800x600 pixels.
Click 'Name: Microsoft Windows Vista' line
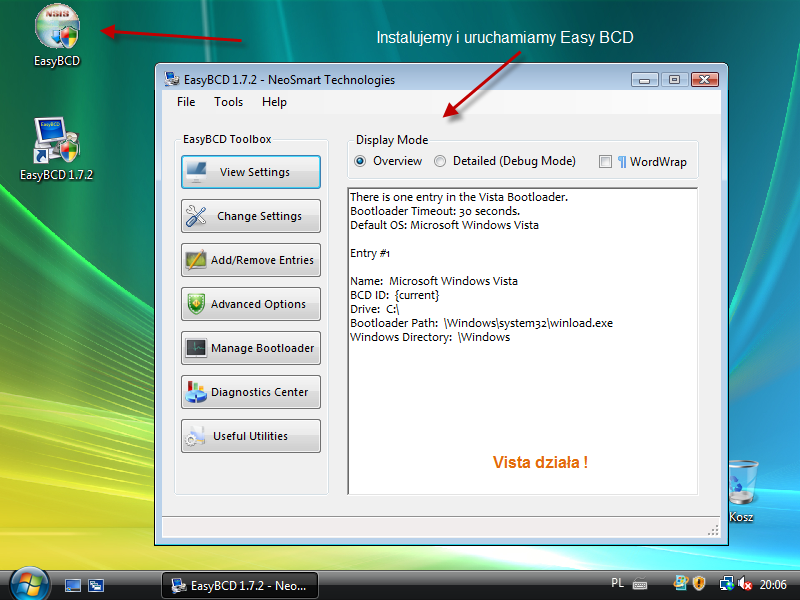point(434,281)
